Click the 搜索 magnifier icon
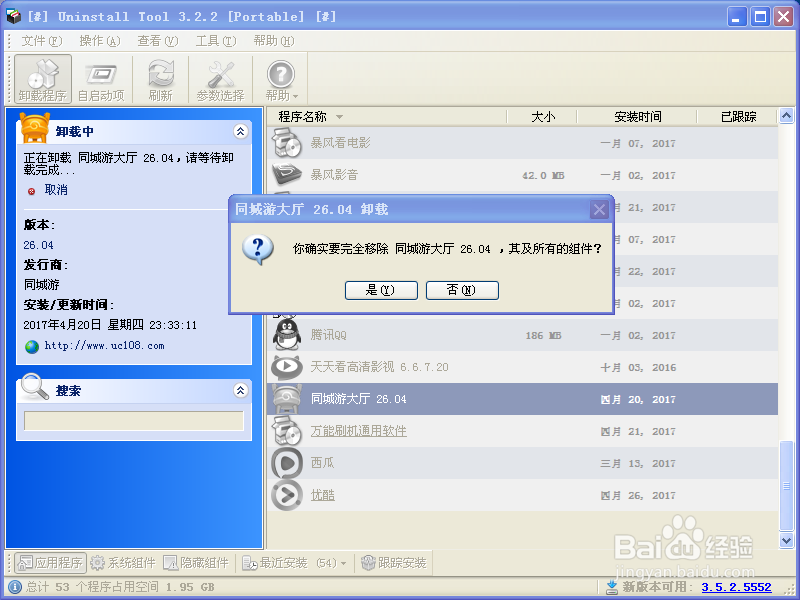800x600 pixels. point(34,387)
